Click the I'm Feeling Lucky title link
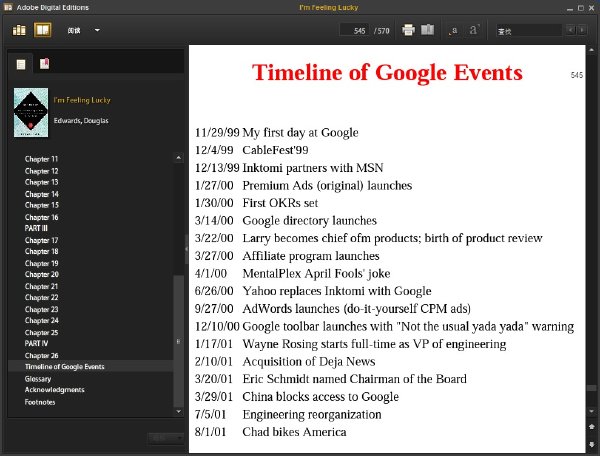 [82, 100]
